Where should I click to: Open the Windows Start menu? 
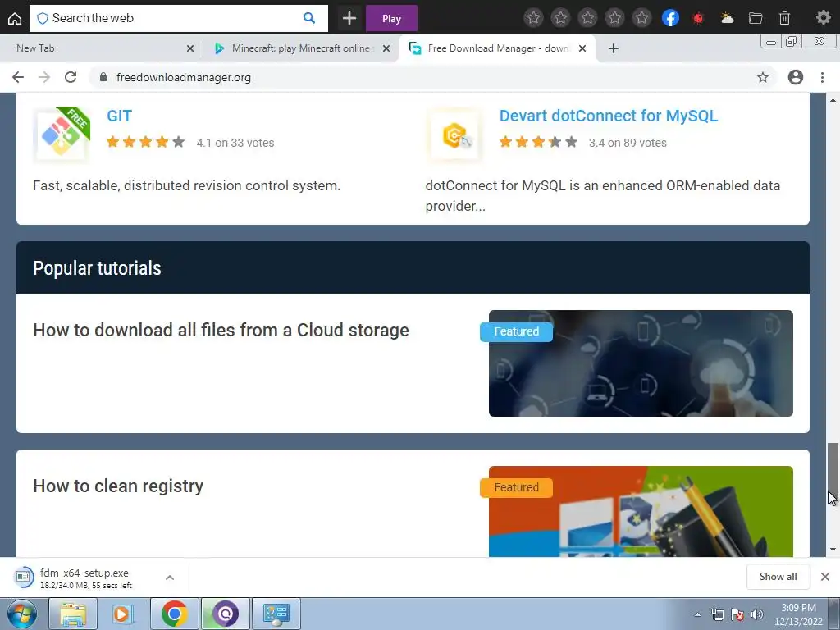(22, 614)
